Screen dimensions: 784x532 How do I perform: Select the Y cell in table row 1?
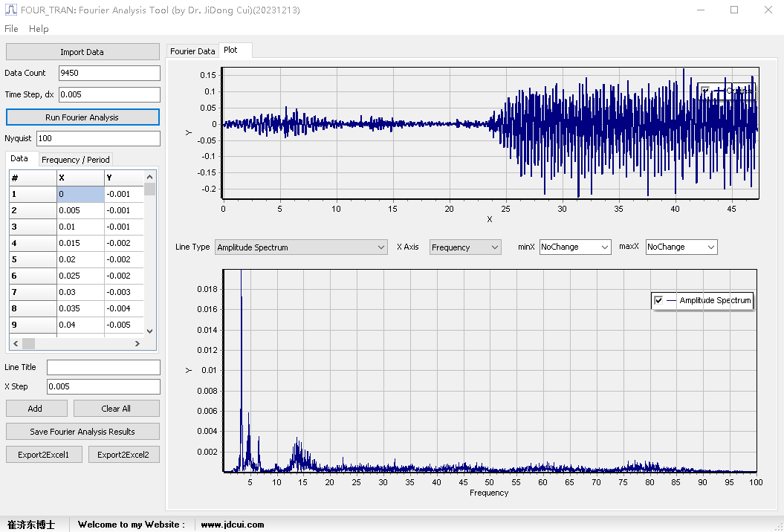click(x=124, y=194)
